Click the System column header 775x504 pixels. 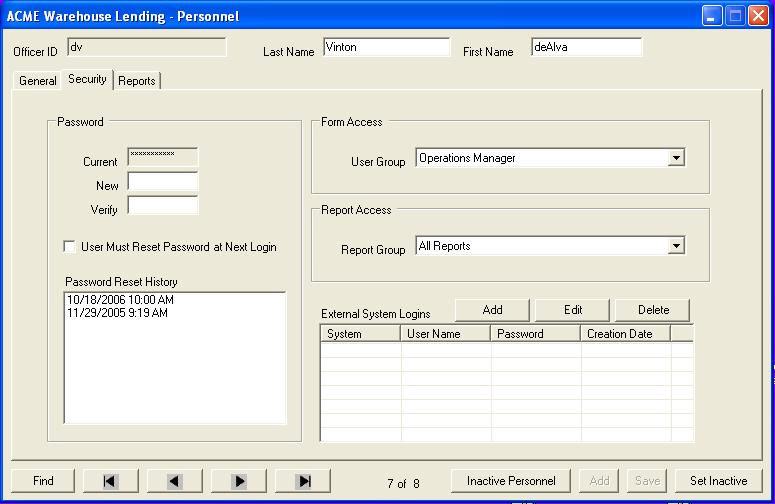(x=361, y=334)
